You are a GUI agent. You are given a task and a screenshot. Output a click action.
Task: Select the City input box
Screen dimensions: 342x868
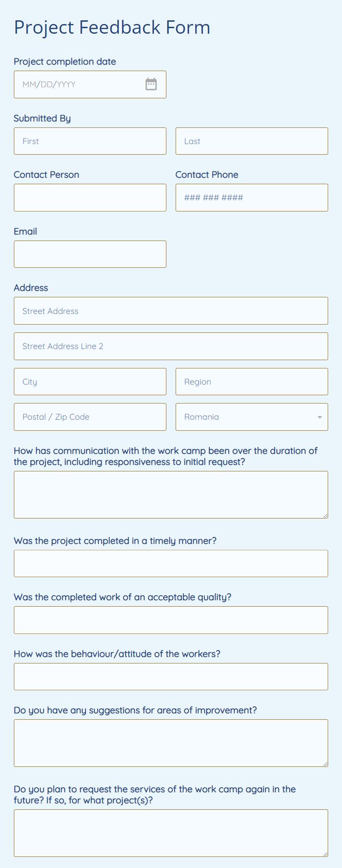coord(90,382)
